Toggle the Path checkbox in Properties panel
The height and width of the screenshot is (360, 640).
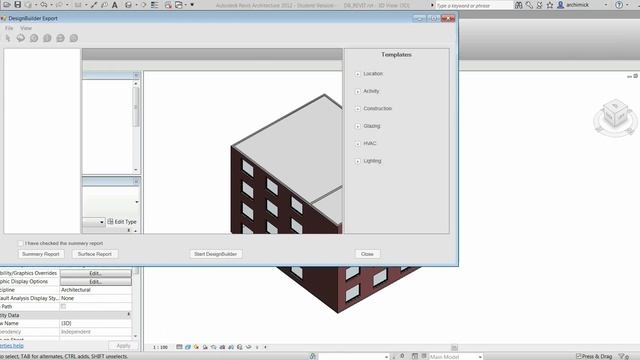(63, 306)
